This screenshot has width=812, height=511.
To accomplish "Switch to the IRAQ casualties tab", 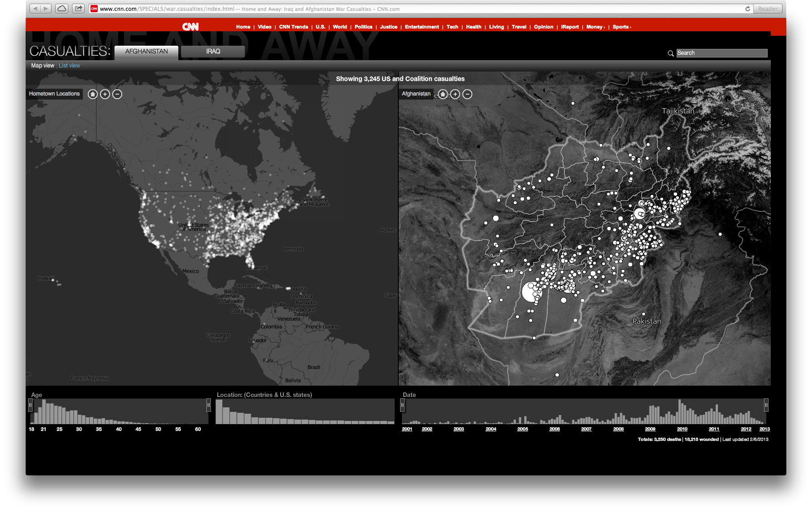I will pos(213,52).
